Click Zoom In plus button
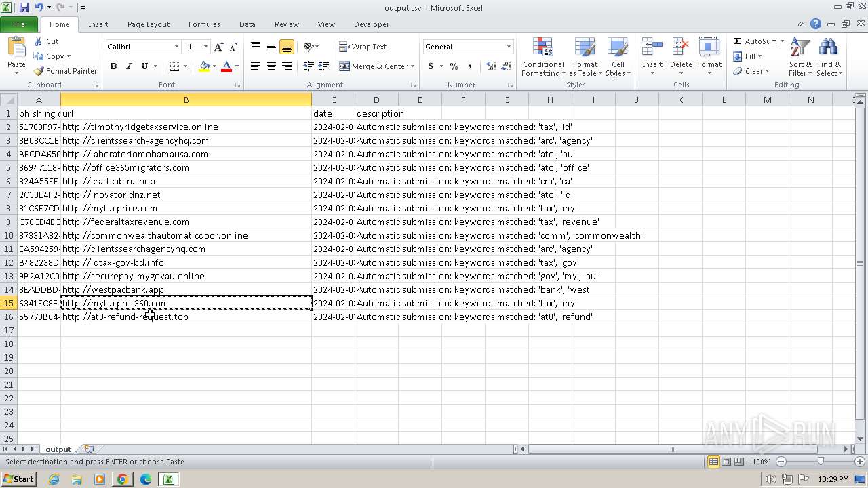Image resolution: width=868 pixels, height=488 pixels. [x=859, y=462]
